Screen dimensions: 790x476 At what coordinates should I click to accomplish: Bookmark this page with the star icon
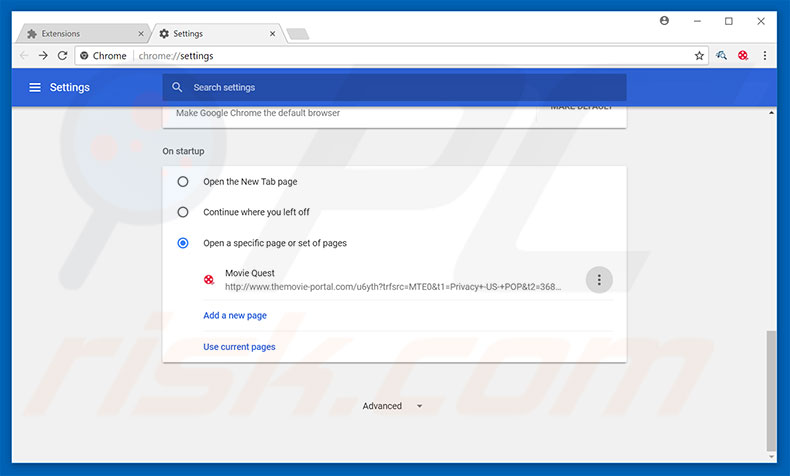pyautogui.click(x=699, y=55)
